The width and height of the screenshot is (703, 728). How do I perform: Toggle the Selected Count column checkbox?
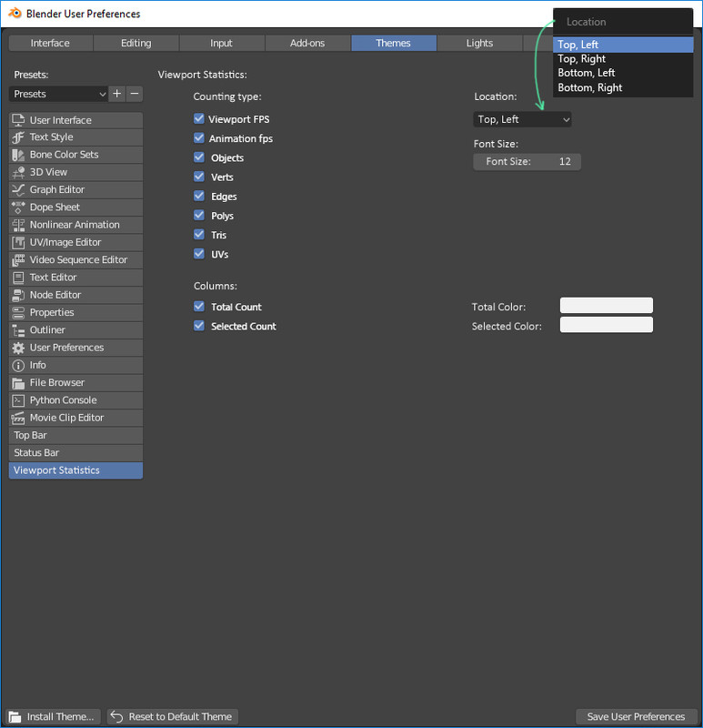(199, 326)
